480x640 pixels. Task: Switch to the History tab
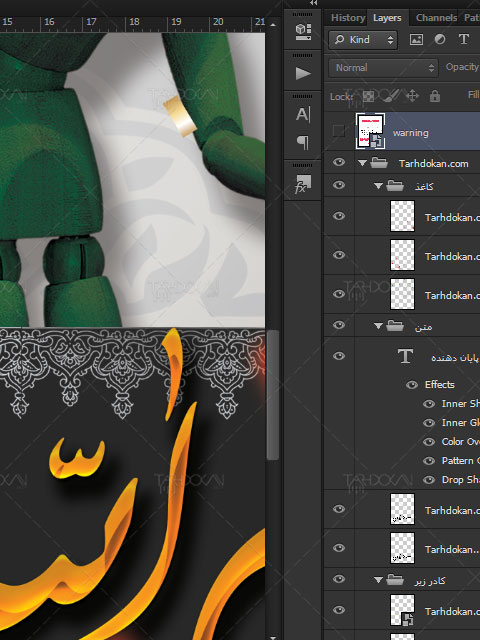[348, 18]
